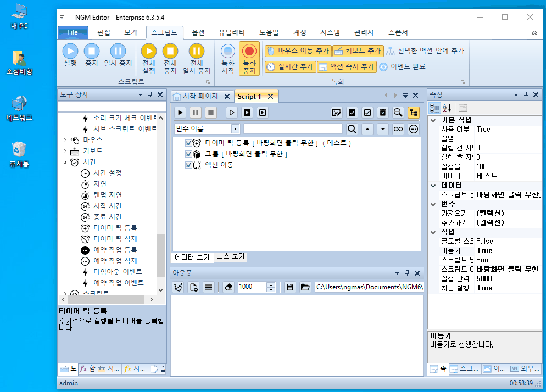
Task: Click 선택한 액션 안에 추가
Action: click(x=425, y=51)
